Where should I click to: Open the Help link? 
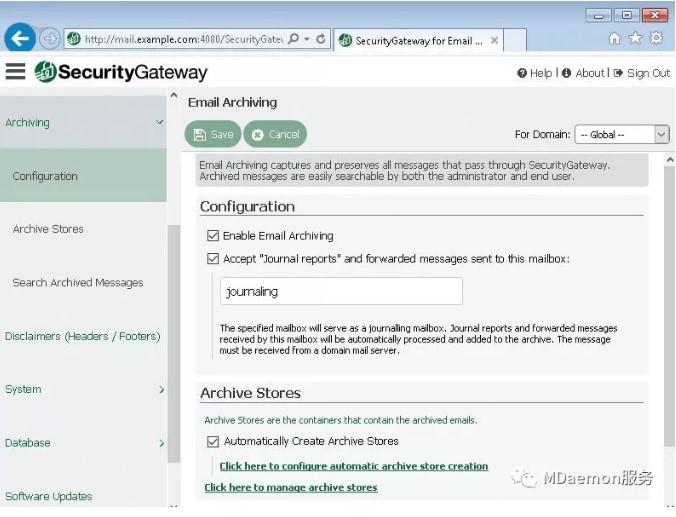[x=535, y=73]
